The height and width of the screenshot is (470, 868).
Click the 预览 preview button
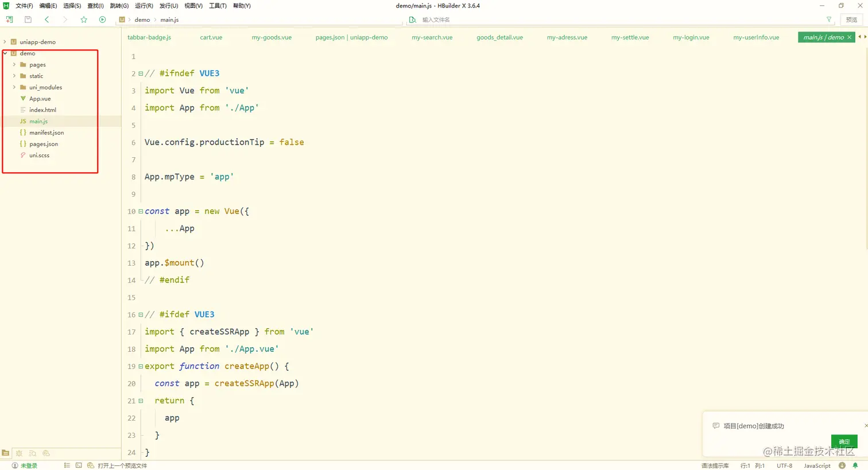coord(851,20)
